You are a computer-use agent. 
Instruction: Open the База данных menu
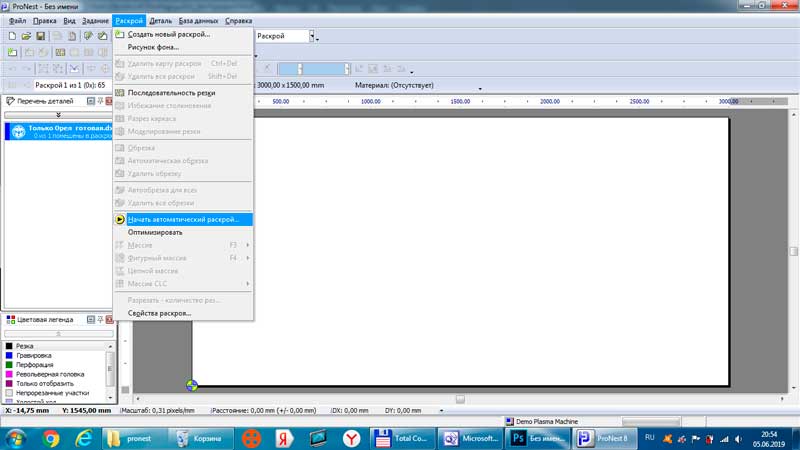coord(198,21)
